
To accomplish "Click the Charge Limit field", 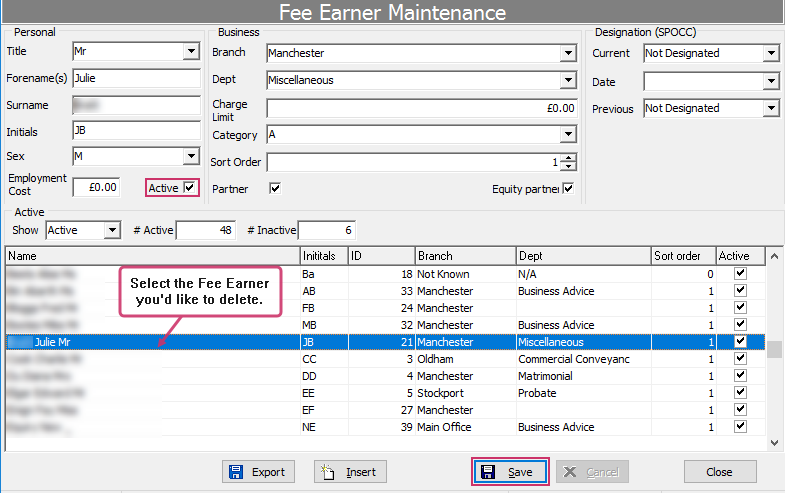I will (422, 108).
